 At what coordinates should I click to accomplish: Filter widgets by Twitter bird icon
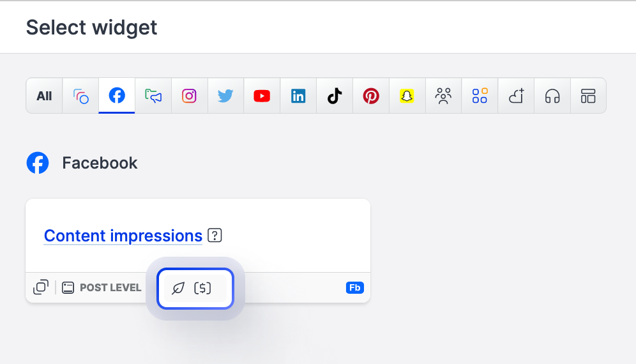pyautogui.click(x=225, y=96)
